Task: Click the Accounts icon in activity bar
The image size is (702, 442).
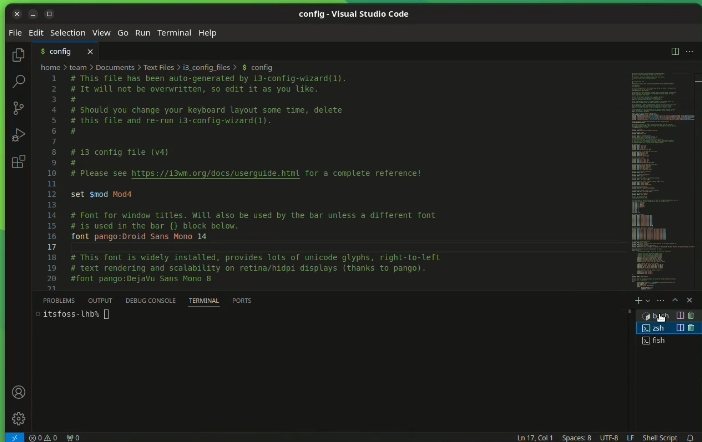Action: pyautogui.click(x=18, y=393)
